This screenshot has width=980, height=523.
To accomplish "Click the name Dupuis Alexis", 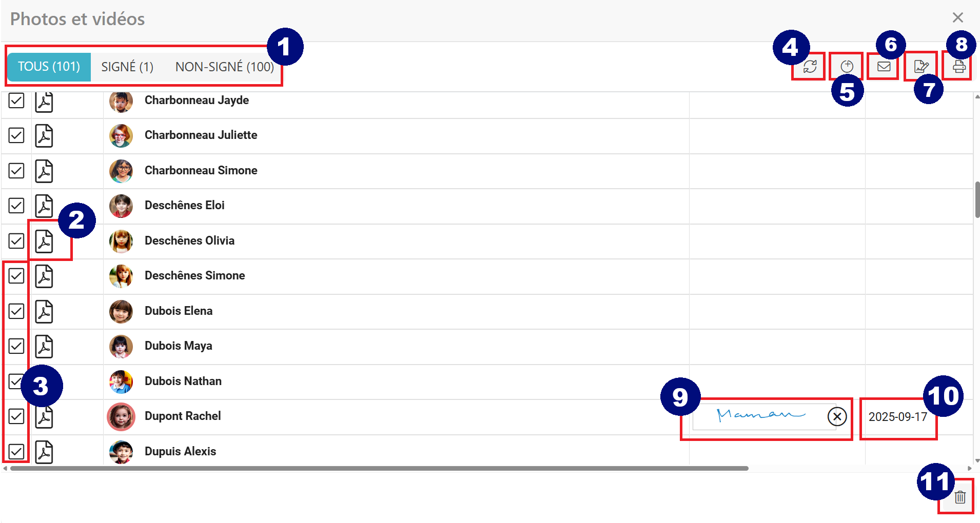I will [180, 451].
